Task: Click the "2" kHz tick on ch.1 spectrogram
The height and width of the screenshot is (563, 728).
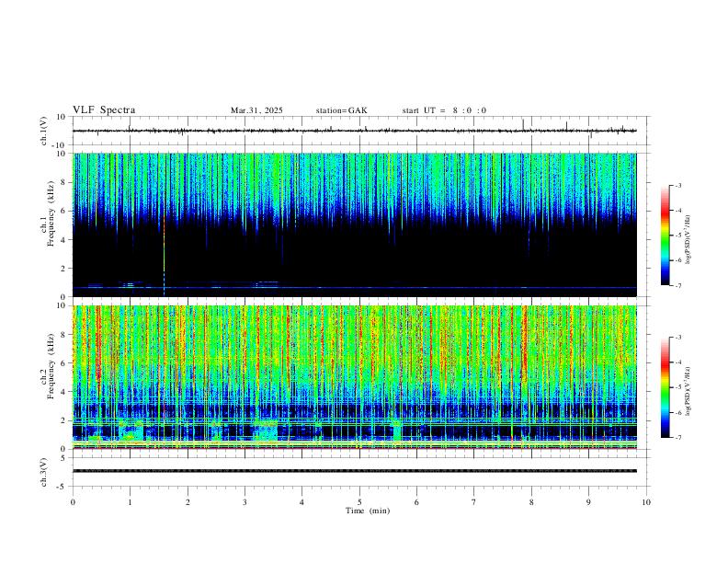Action: pyautogui.click(x=64, y=268)
